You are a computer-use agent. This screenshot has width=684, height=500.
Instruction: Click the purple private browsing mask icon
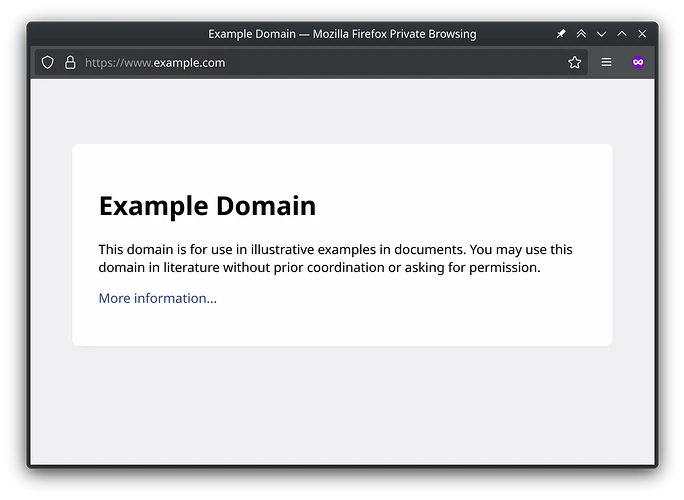click(x=638, y=62)
